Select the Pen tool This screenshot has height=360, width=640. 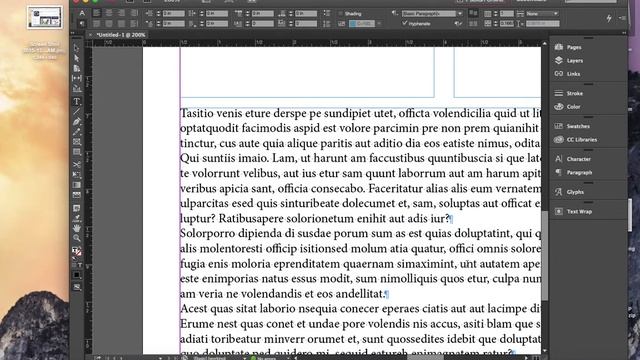click(x=76, y=122)
